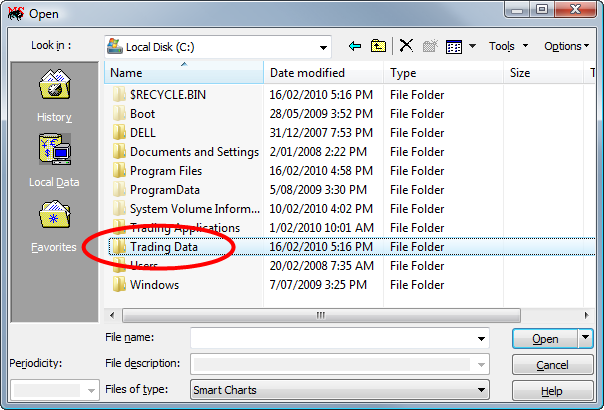The image size is (604, 410).
Task: Expand the Files of type dropdown
Action: (x=481, y=390)
